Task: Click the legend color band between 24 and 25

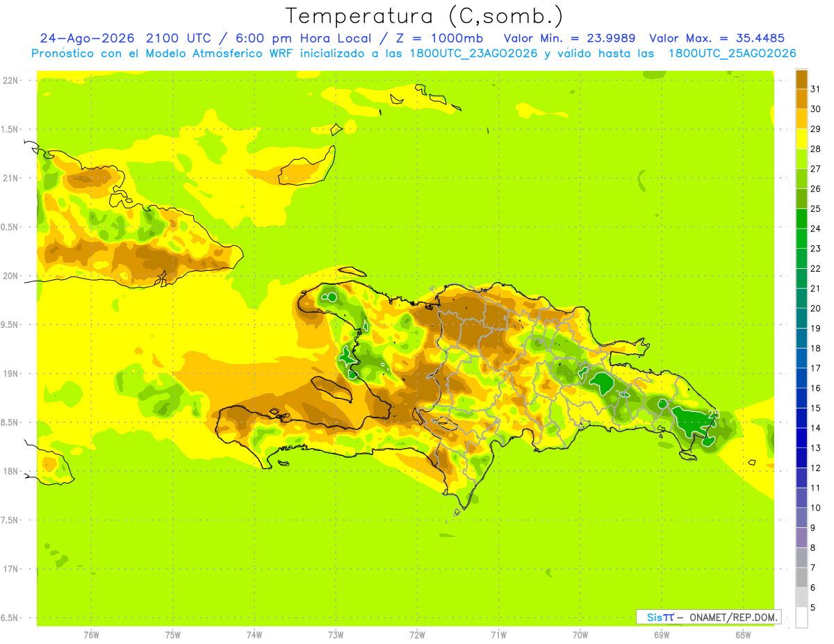Action: [801, 219]
